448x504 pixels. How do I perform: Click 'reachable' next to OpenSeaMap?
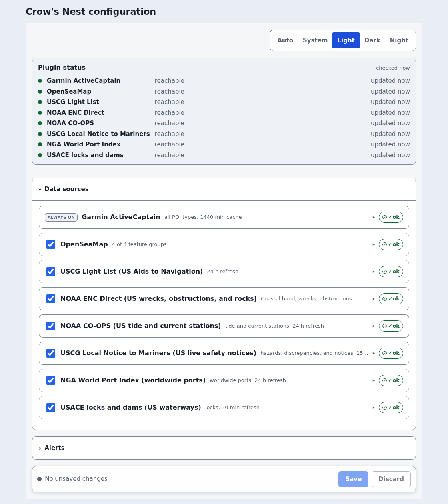pyautogui.click(x=170, y=92)
